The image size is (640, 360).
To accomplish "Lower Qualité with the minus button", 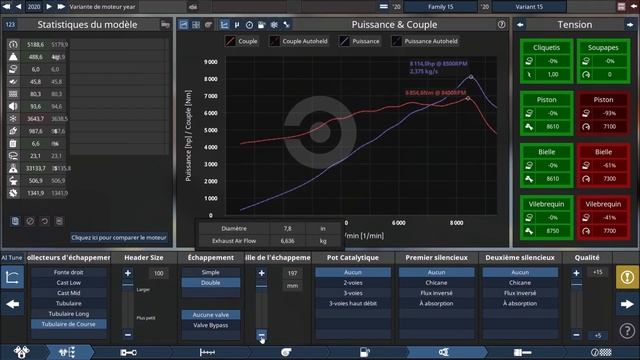I will click(576, 335).
